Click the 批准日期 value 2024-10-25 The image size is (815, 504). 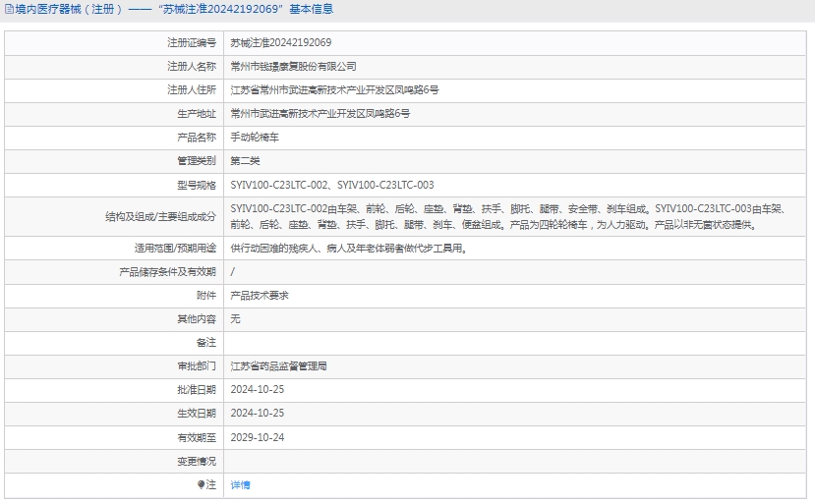tap(257, 390)
